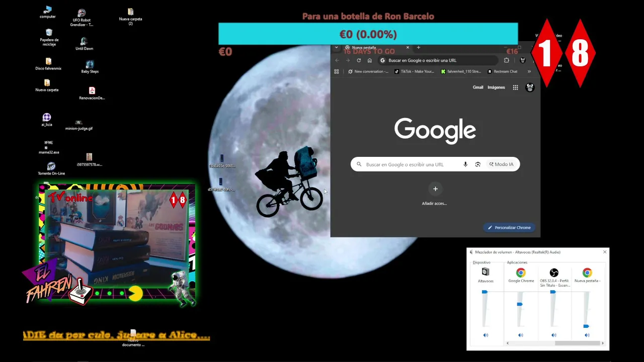Open Chrome's tab search dropdown arrow
Screen dimensions: 644x362
click(337, 47)
